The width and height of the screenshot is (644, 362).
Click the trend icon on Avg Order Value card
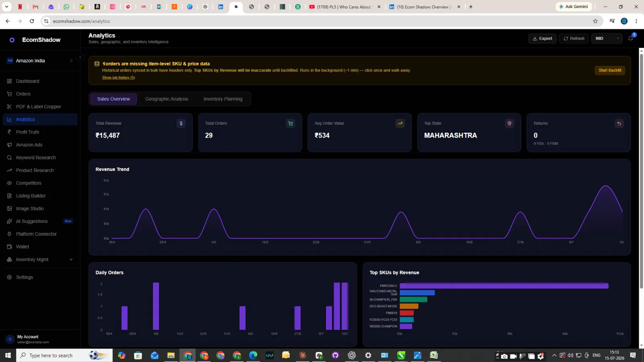400,123
